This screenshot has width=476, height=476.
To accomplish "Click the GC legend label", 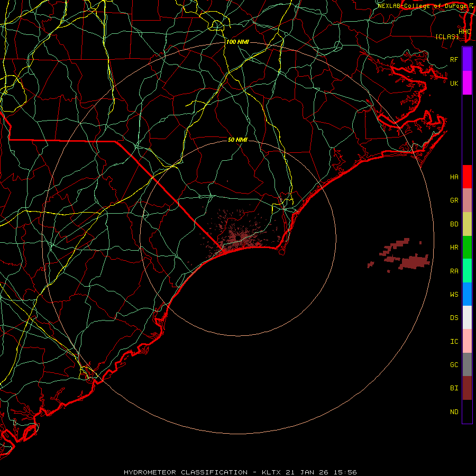I will 454,365.
